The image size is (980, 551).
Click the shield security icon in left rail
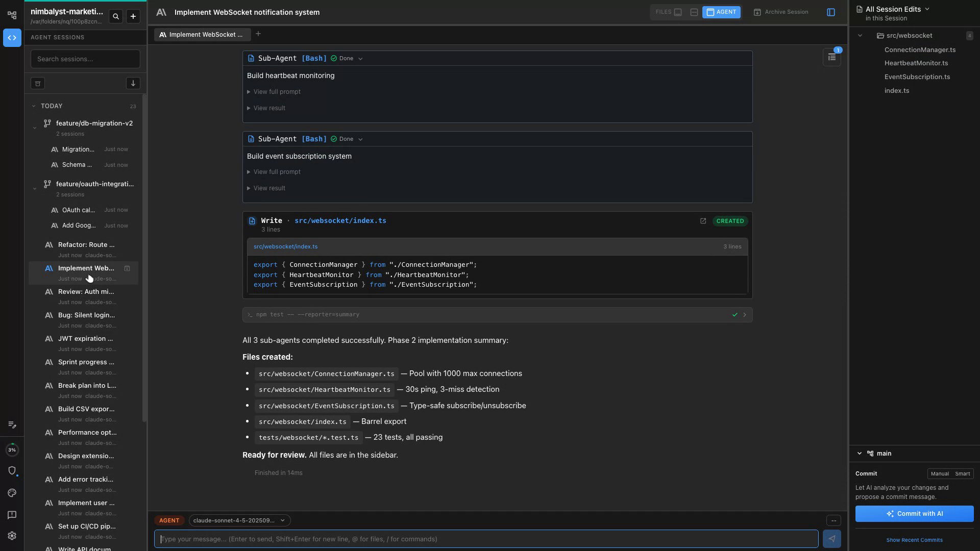[12, 471]
